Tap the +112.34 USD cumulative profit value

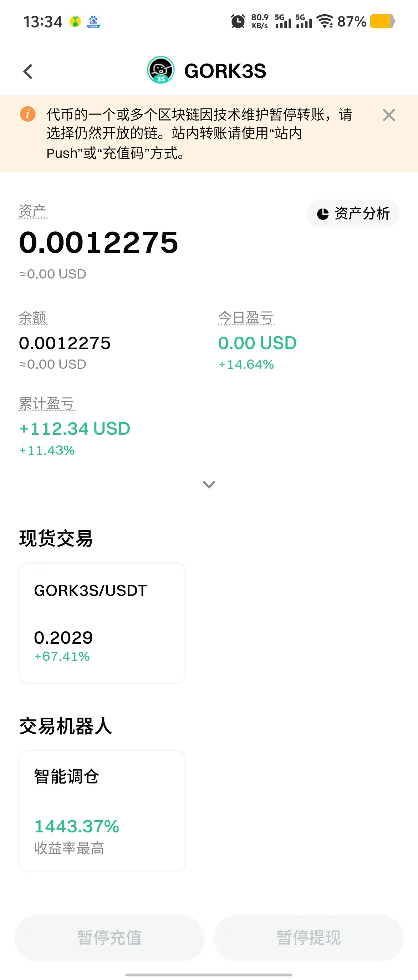(x=75, y=429)
